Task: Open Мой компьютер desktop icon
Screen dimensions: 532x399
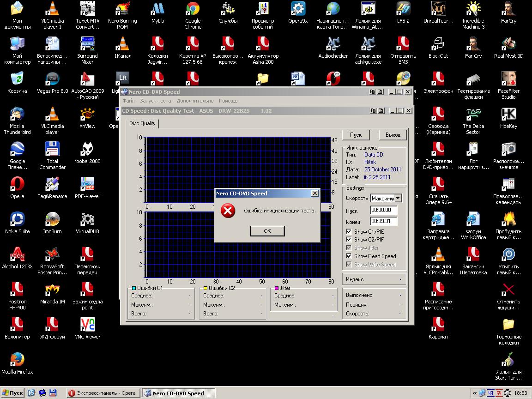Action: (17, 50)
